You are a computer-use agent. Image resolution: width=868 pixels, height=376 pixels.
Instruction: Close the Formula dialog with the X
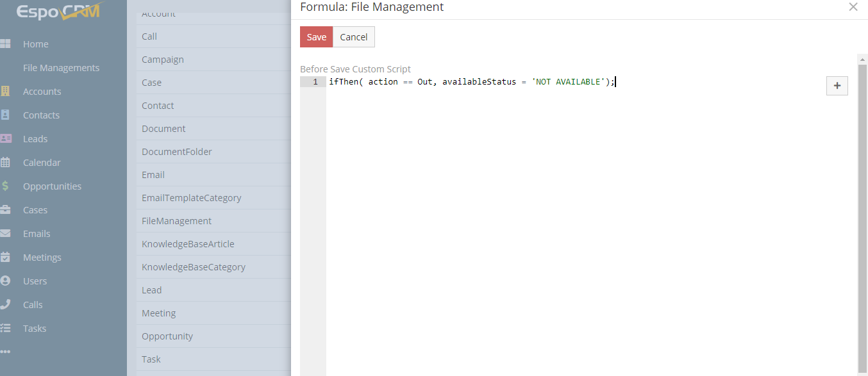tap(853, 7)
